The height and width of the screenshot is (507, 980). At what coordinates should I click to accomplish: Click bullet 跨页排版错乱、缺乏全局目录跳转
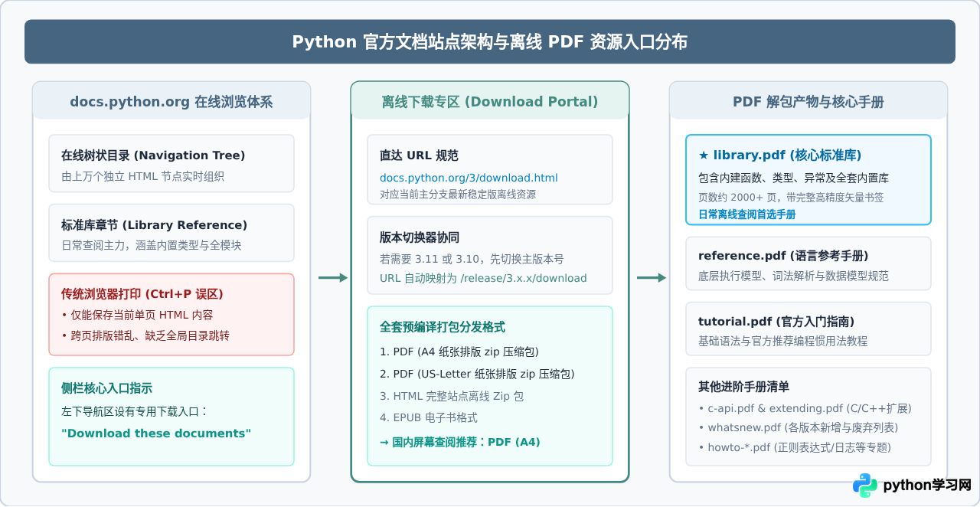(145, 335)
